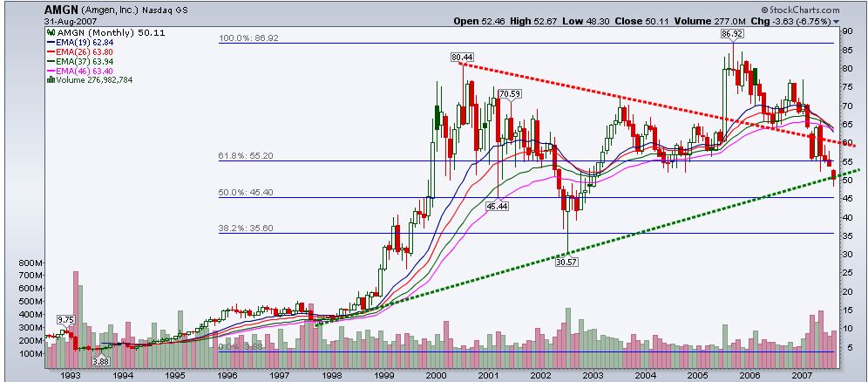Click the 2006 year label on time axis
The height and width of the screenshot is (382, 868).
pos(749,375)
